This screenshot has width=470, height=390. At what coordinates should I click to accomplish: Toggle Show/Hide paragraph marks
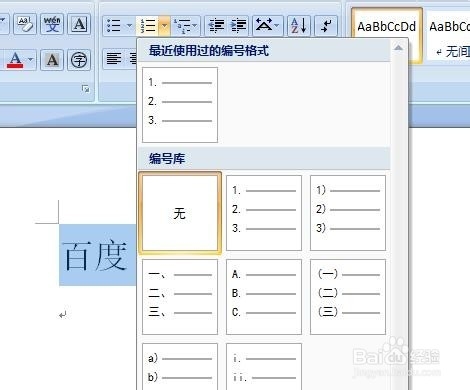pyautogui.click(x=326, y=25)
